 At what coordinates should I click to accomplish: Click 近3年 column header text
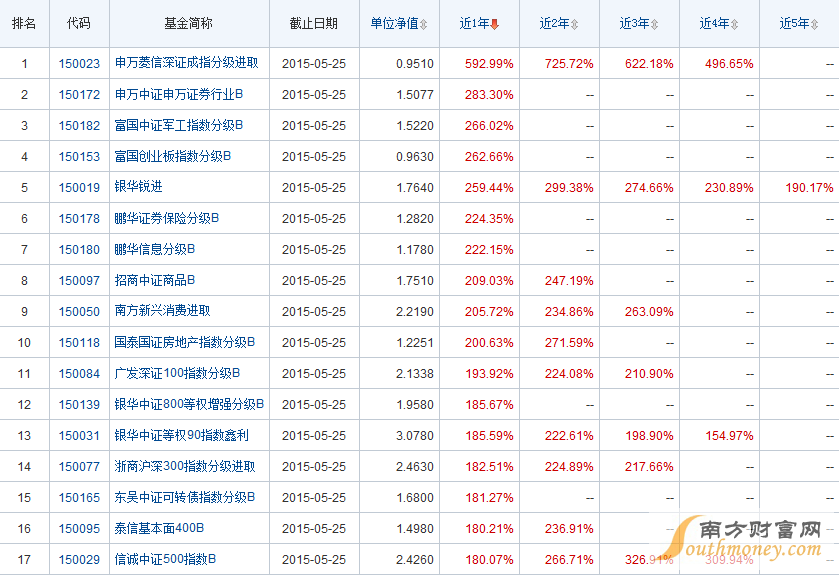click(635, 24)
